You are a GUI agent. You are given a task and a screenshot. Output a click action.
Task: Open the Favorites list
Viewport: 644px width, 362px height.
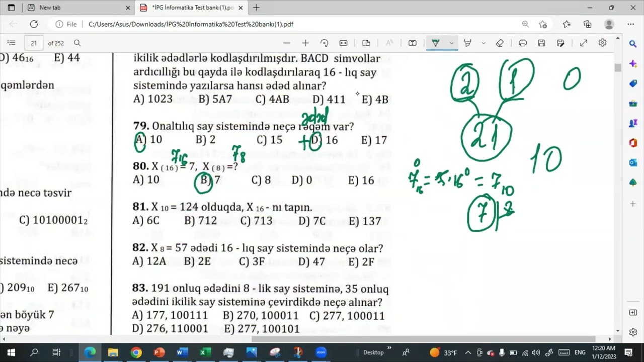click(x=567, y=24)
